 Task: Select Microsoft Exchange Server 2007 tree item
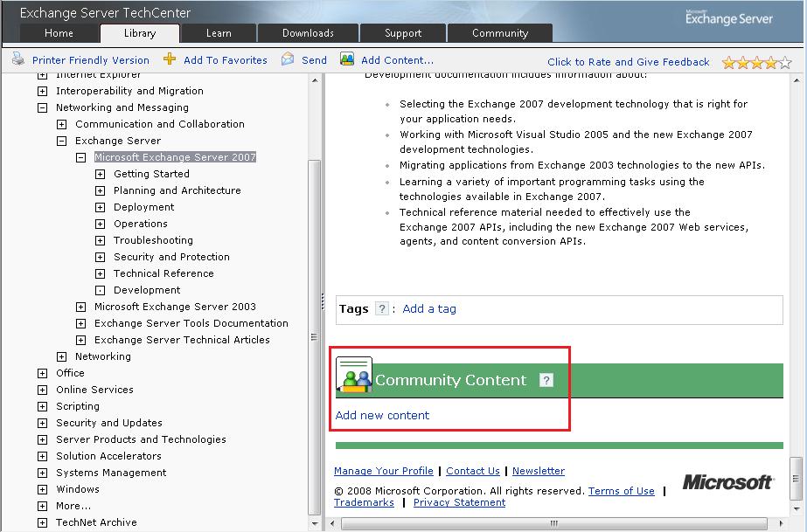click(175, 157)
